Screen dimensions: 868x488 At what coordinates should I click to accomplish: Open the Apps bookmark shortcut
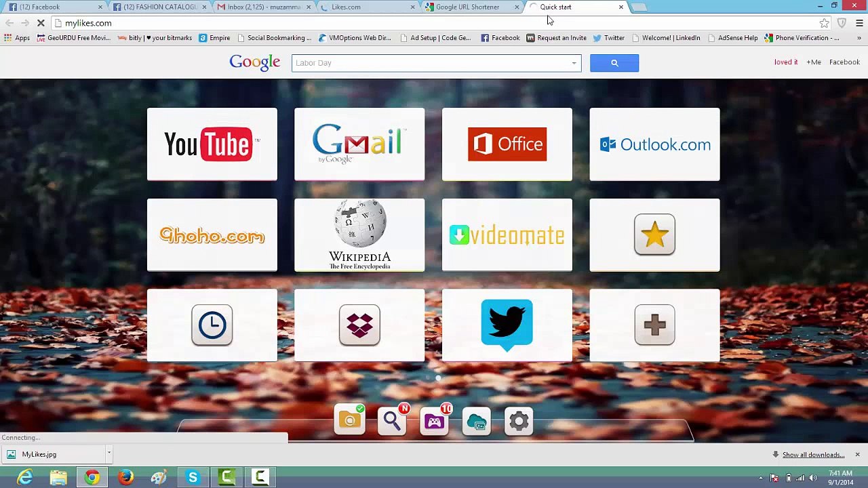point(17,38)
